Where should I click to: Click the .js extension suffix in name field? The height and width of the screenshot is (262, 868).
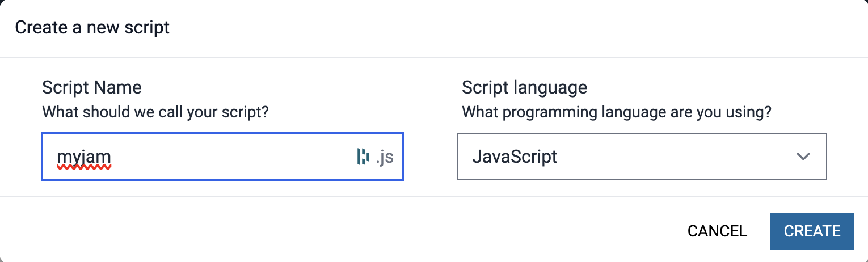pyautogui.click(x=385, y=157)
